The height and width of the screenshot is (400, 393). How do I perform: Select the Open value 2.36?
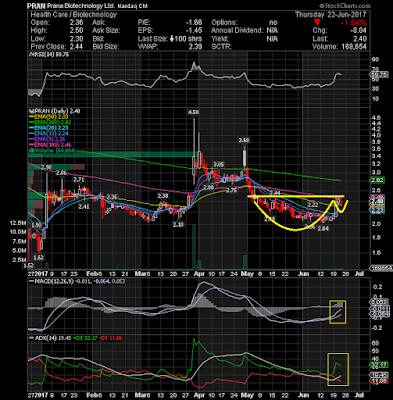(x=76, y=23)
